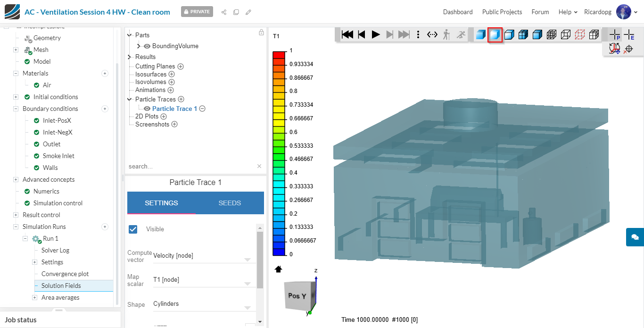Select transparent surfaces render mode cube
This screenshot has height=328, width=644.
(x=495, y=34)
